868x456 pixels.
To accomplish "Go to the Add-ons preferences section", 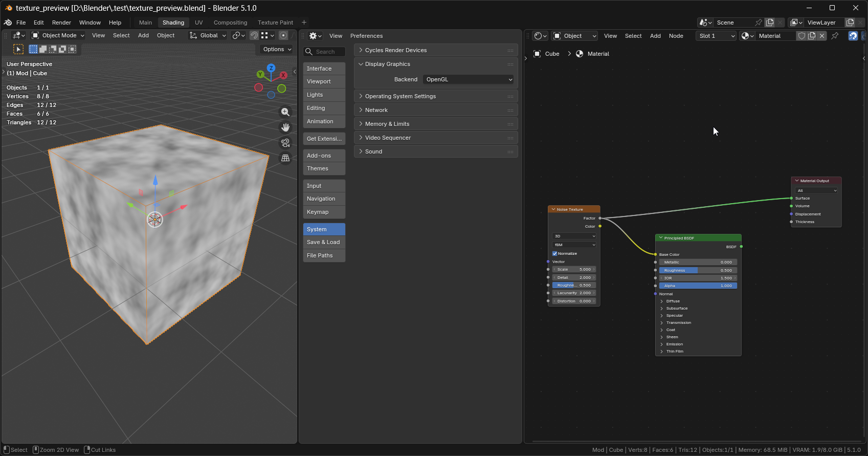I will [324, 156].
